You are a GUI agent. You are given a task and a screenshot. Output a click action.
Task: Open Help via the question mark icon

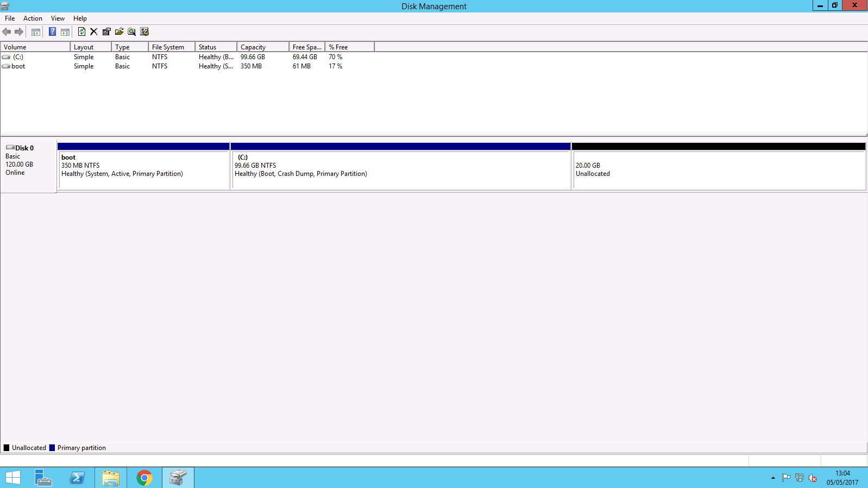[52, 32]
